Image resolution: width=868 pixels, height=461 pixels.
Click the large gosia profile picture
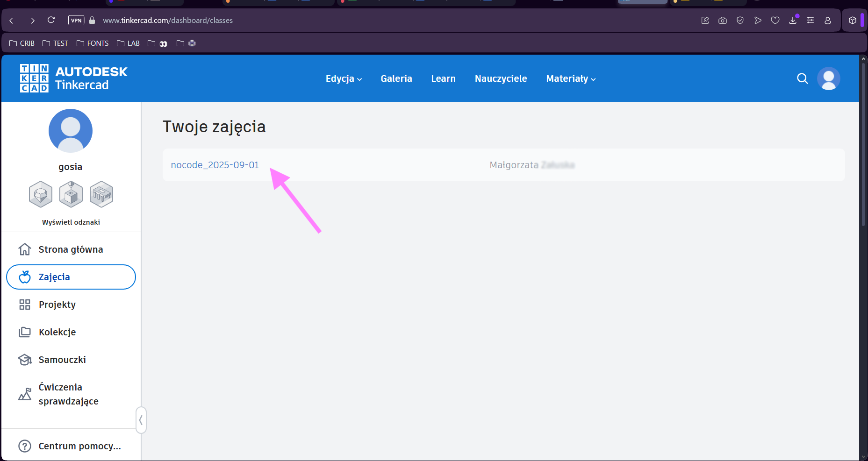pos(71,131)
